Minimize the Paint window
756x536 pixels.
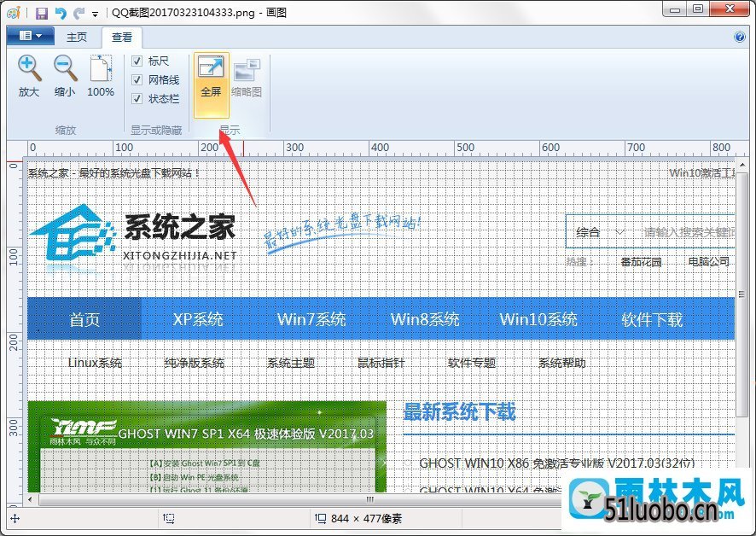pyautogui.click(x=677, y=9)
